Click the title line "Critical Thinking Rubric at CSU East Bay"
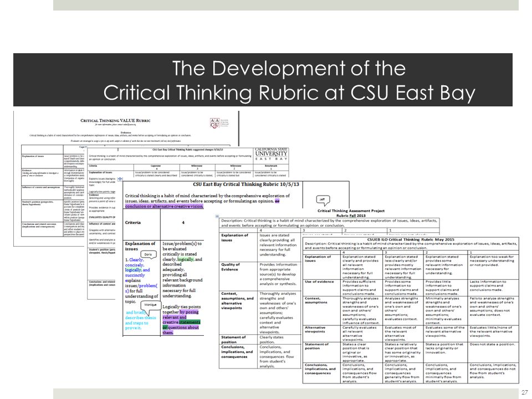 [x=289, y=93]
